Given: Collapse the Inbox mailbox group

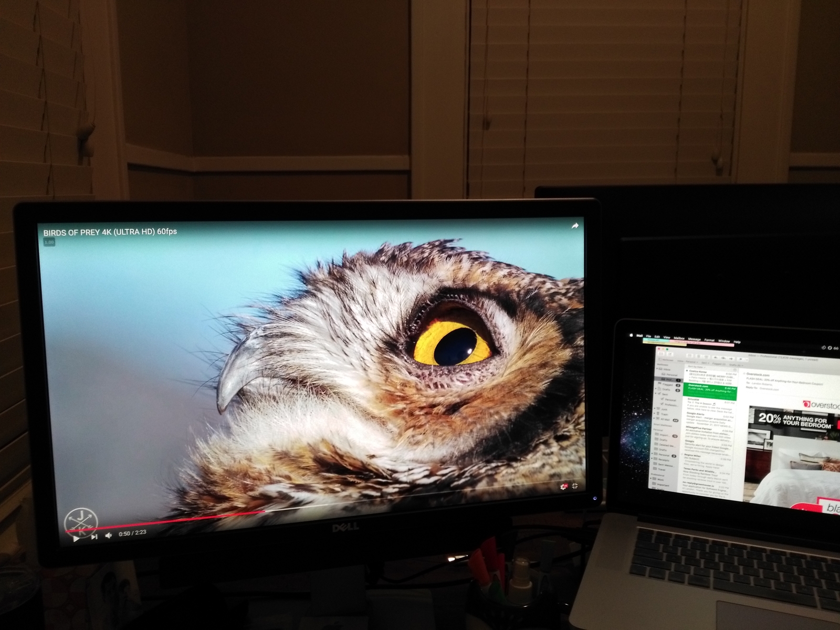Looking at the screenshot, I should coord(657,369).
